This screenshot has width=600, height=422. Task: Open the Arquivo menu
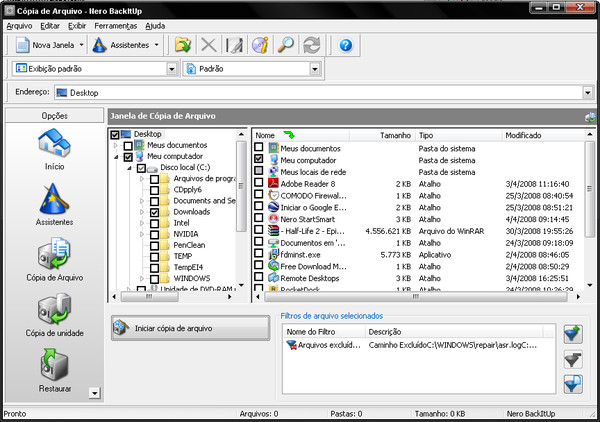pos(19,26)
